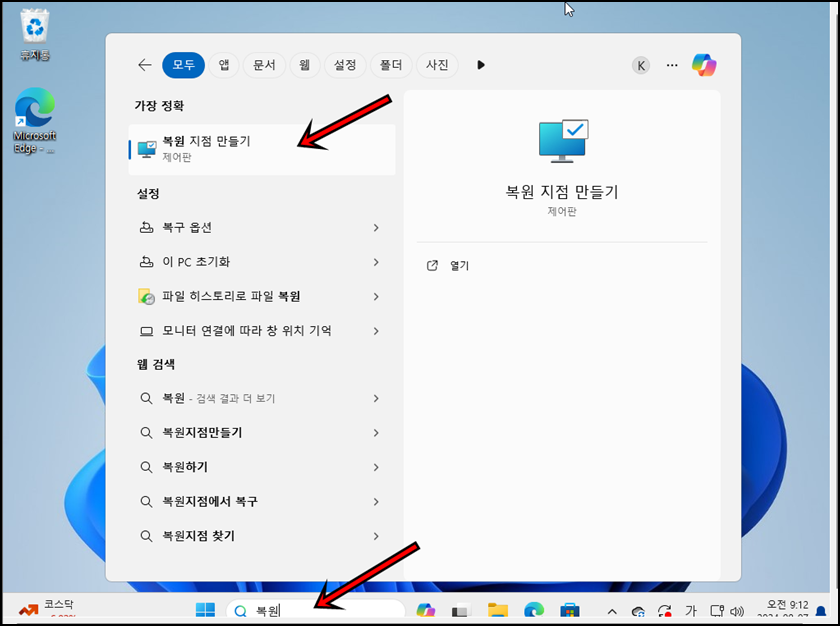Screen dimensions: 840x626
Task: Switch to the 앱 filter tab
Action: [224, 65]
